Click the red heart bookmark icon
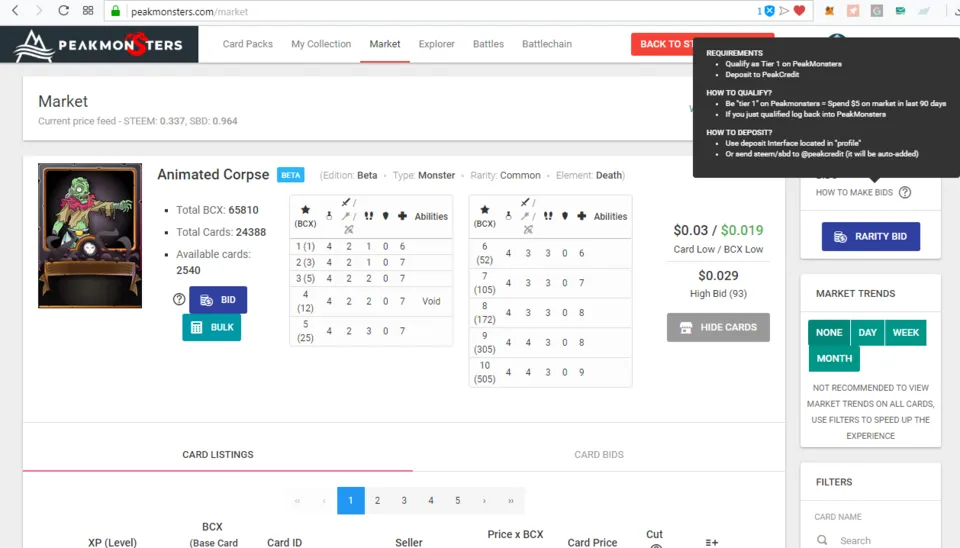 [x=799, y=10]
